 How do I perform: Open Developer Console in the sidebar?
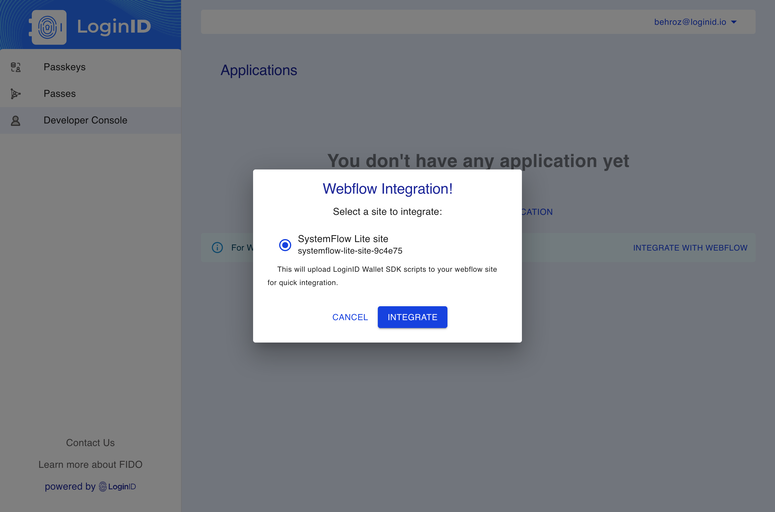tap(90, 121)
